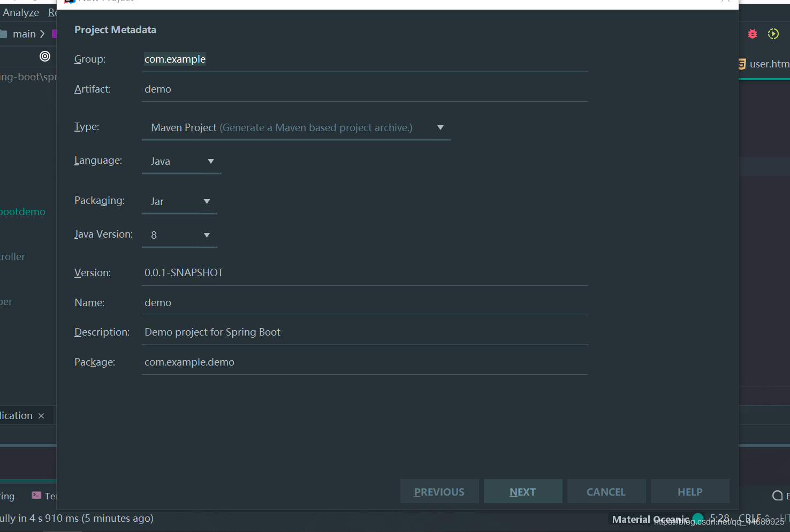Open the Terminal tool window tab

[x=44, y=496]
